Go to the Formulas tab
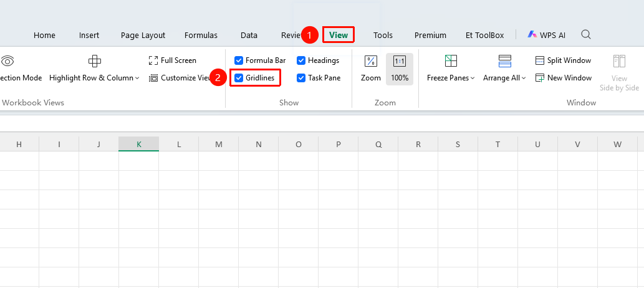This screenshot has width=644, height=288. pos(201,36)
